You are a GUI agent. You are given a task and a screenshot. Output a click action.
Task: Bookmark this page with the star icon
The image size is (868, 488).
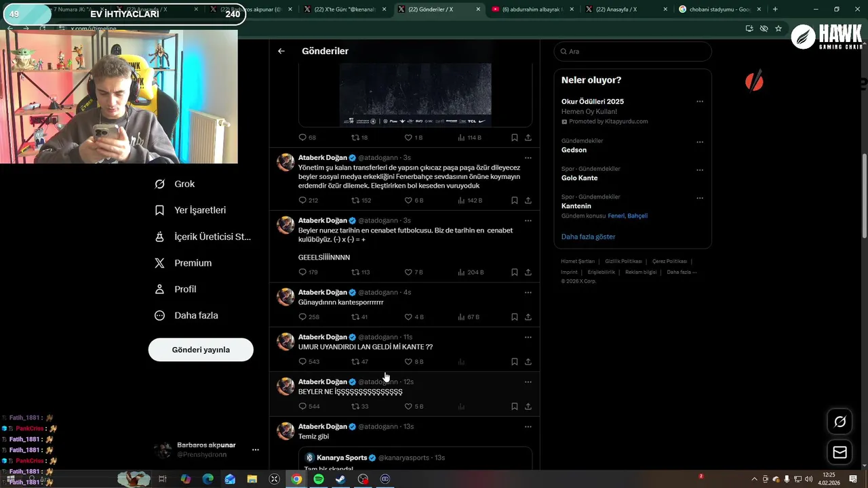point(778,28)
